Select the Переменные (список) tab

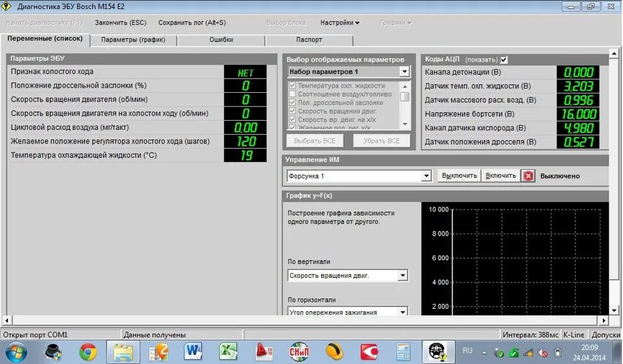coord(45,39)
